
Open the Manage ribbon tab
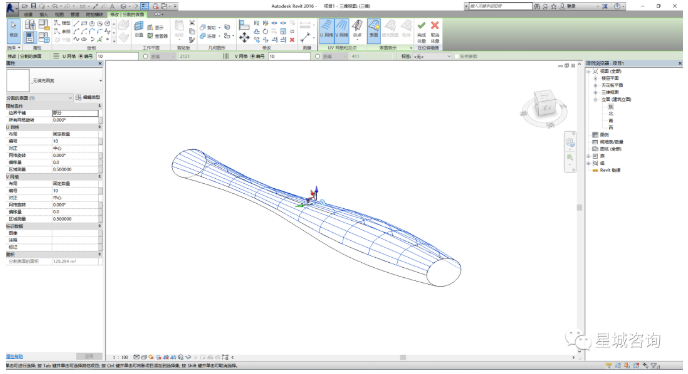pyautogui.click(x=75, y=14)
